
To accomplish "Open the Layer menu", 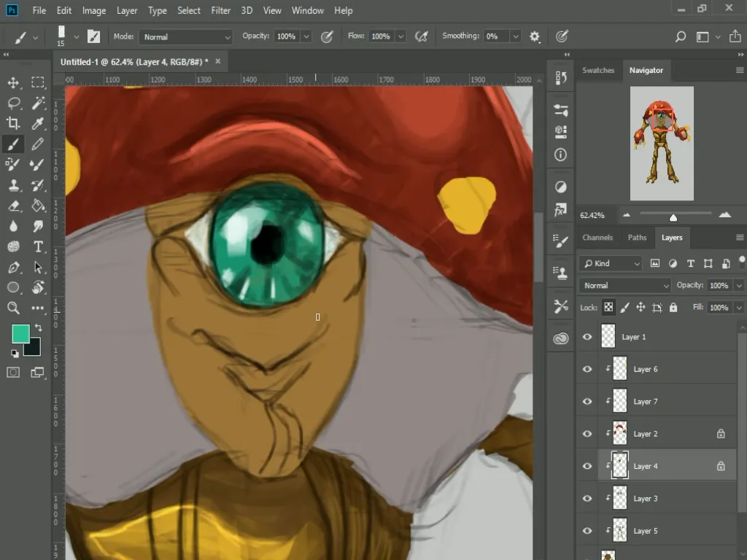I will pyautogui.click(x=127, y=10).
